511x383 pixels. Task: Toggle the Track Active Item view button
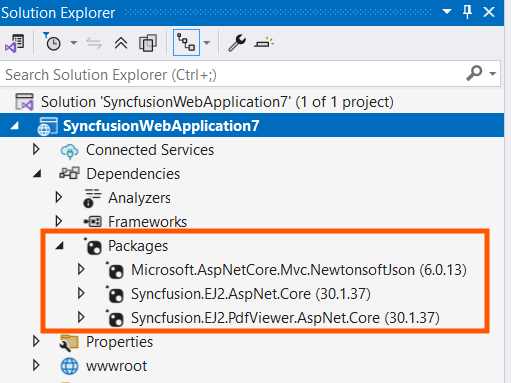pos(186,43)
